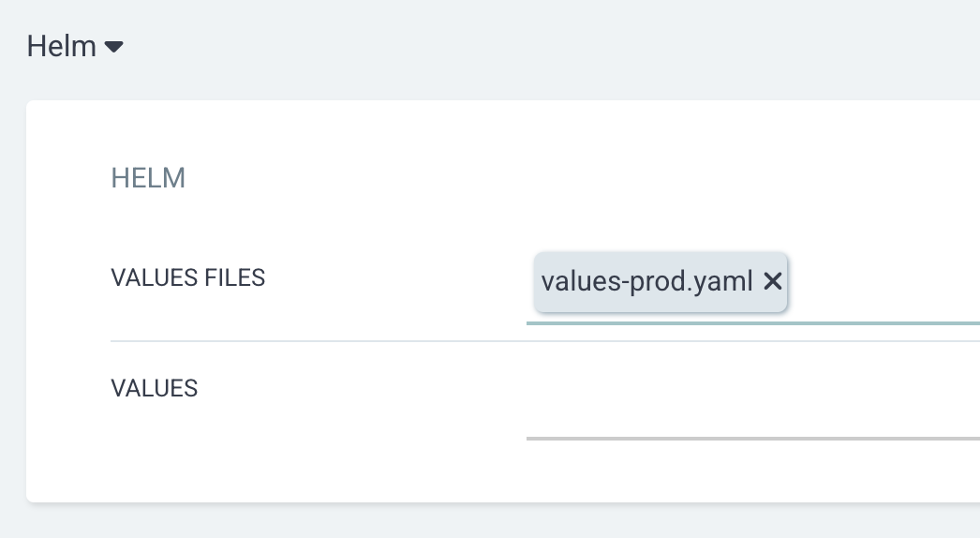980x538 pixels.
Task: Click the gray underline of VALUES field
Action: [753, 439]
